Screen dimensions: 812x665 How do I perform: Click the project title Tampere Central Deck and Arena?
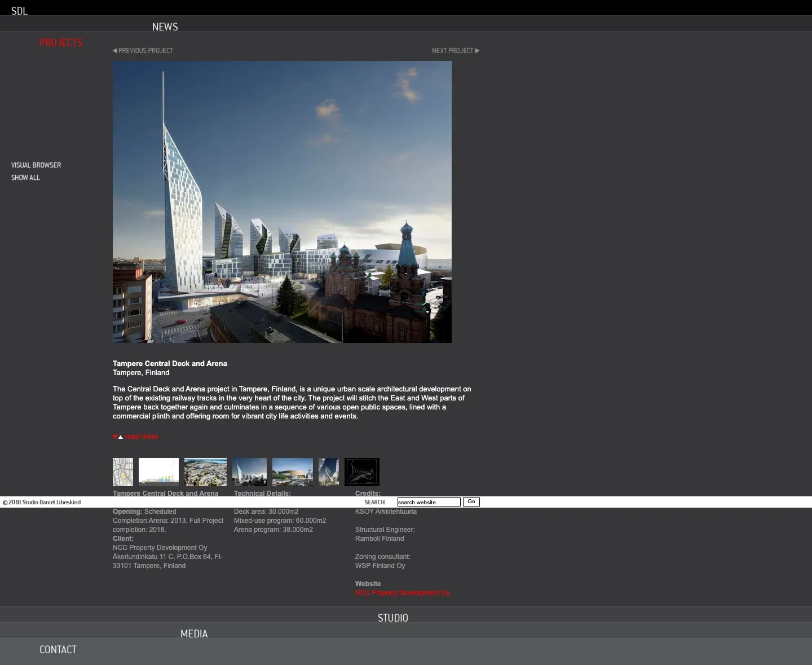tap(170, 364)
